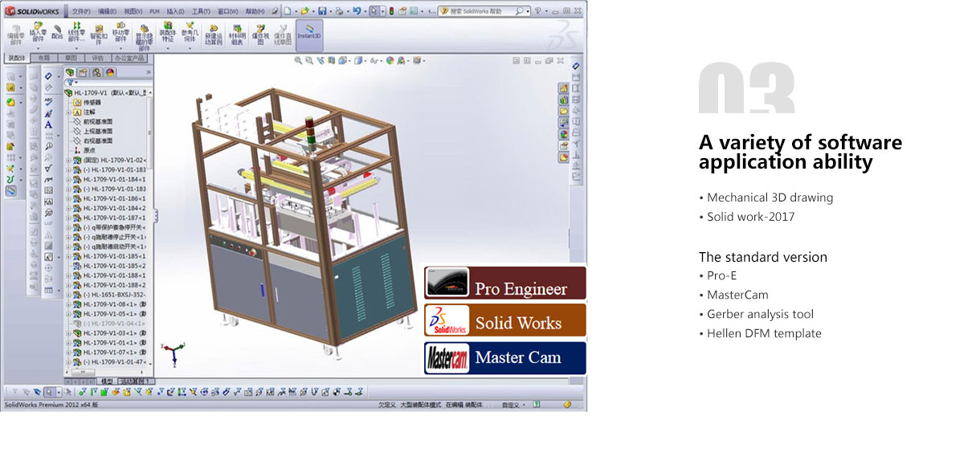Open dropdown arrow under 插入零部件
The image size is (980, 452).
38,48
